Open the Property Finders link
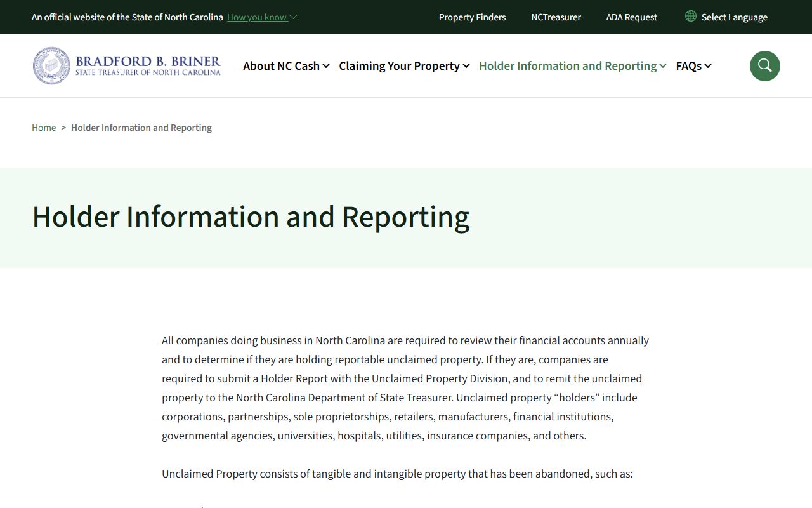The image size is (812, 508). pyautogui.click(x=472, y=17)
